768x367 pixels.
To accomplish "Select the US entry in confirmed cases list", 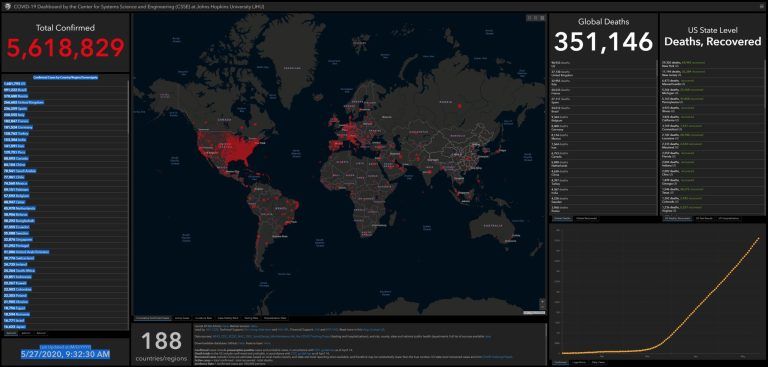I will (65, 84).
